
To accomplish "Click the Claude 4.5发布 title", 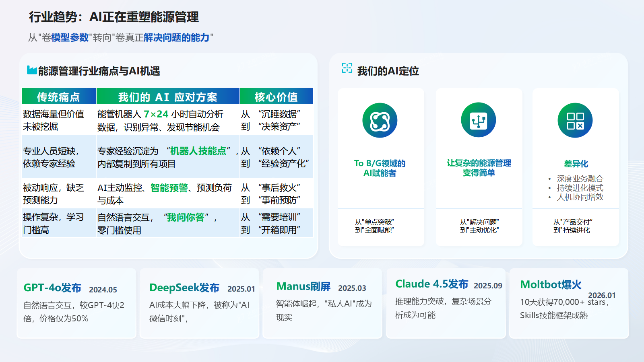I will click(432, 284).
